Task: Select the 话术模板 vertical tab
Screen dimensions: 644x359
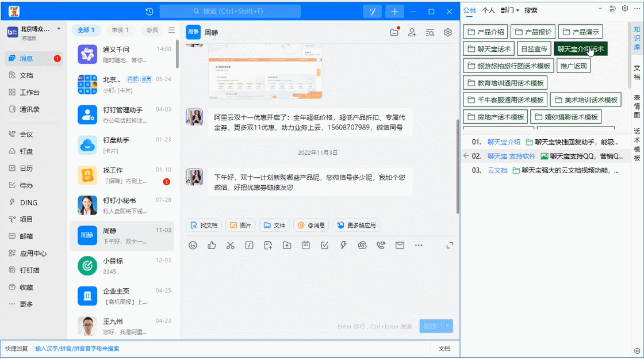Action: [x=637, y=144]
